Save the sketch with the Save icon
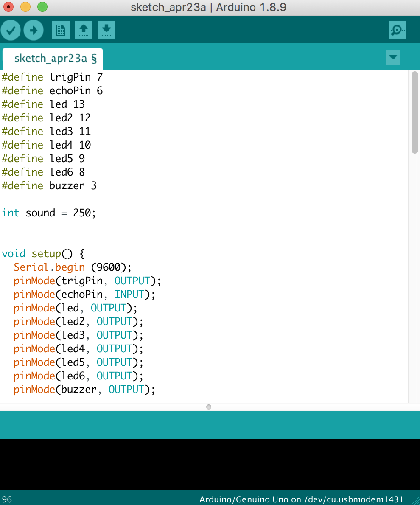420x505 pixels. point(106,30)
